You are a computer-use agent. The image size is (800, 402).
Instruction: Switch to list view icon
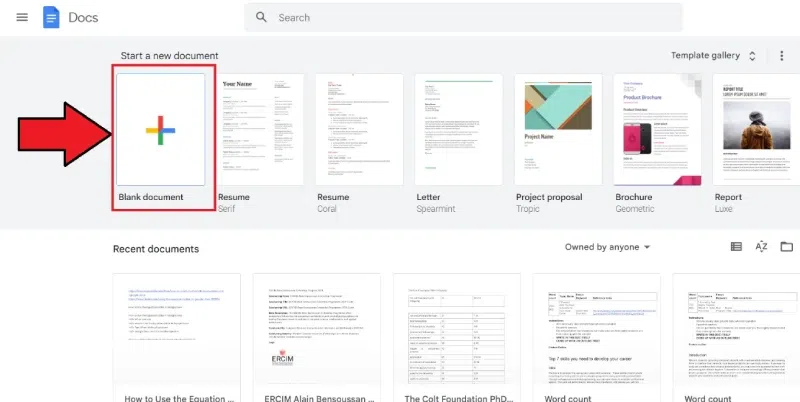point(736,247)
